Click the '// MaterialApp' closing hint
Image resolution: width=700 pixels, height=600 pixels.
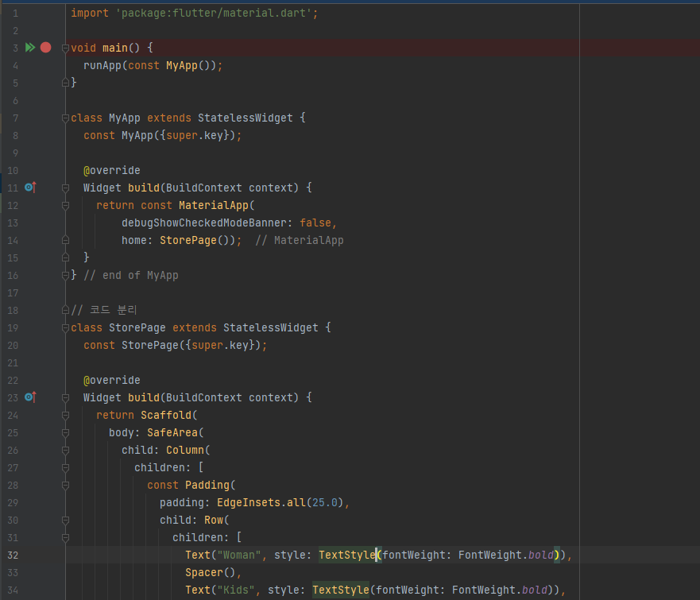pos(299,240)
